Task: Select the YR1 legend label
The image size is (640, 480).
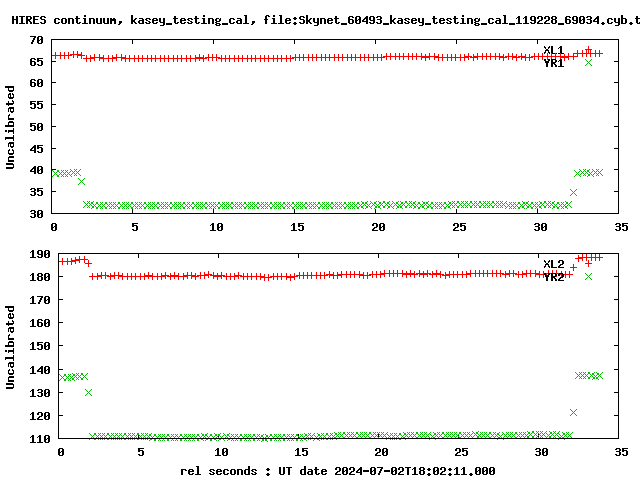Action: (553, 63)
